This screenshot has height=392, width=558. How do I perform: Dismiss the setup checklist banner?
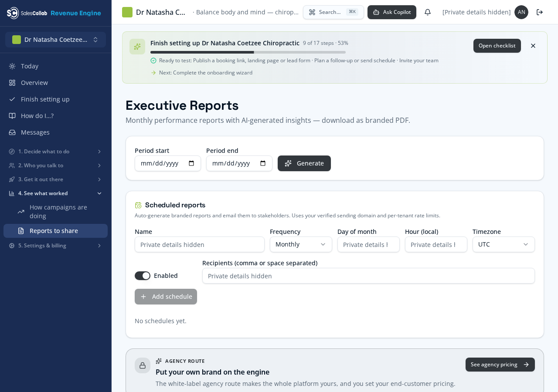(x=533, y=46)
